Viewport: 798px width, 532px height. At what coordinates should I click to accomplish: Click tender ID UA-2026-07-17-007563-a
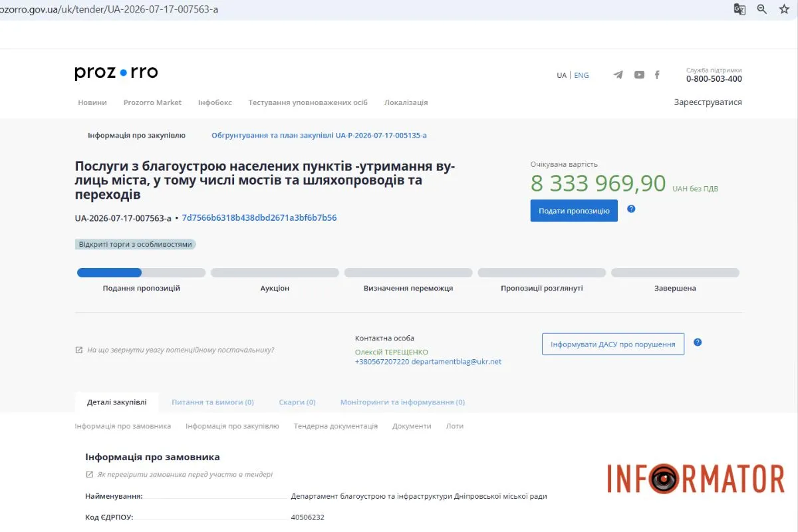coord(123,217)
